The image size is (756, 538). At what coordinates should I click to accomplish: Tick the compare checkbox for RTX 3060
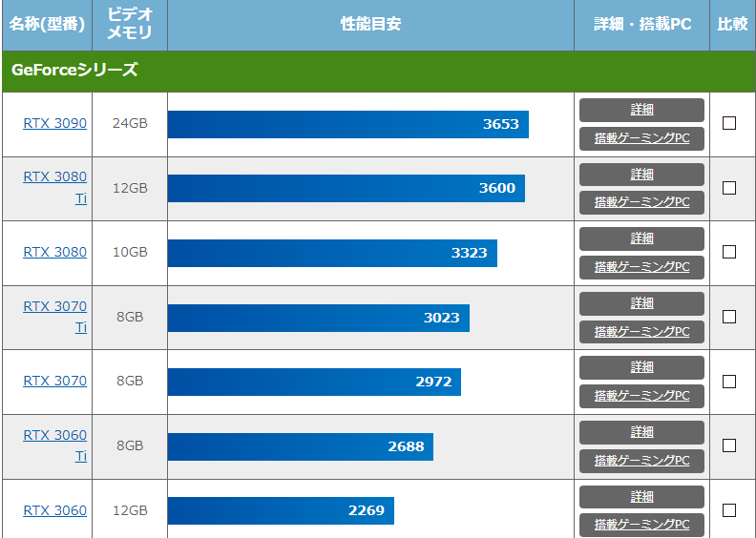click(x=729, y=510)
